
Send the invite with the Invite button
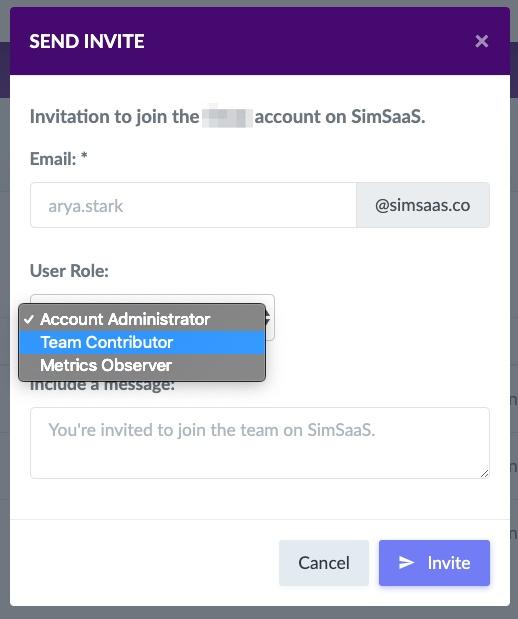click(x=434, y=563)
